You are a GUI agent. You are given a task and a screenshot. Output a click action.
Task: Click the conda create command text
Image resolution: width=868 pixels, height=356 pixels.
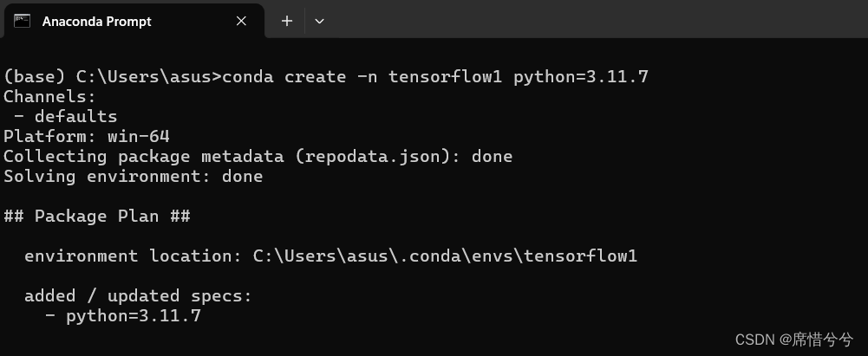[435, 76]
